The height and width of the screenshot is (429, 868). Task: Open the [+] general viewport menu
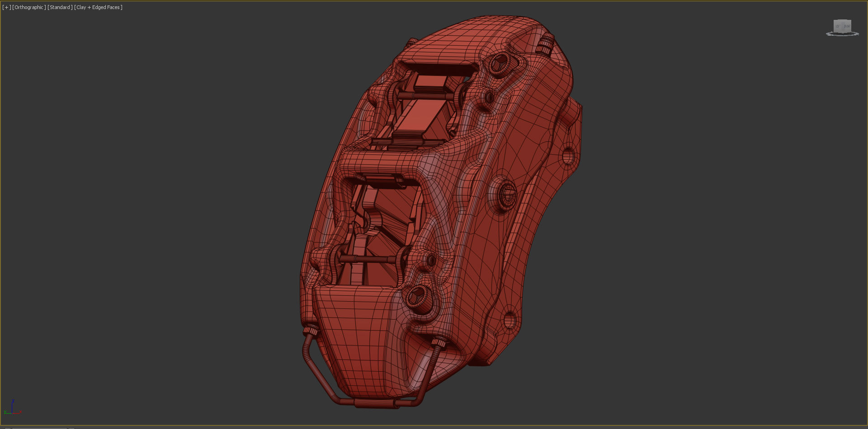[x=6, y=7]
